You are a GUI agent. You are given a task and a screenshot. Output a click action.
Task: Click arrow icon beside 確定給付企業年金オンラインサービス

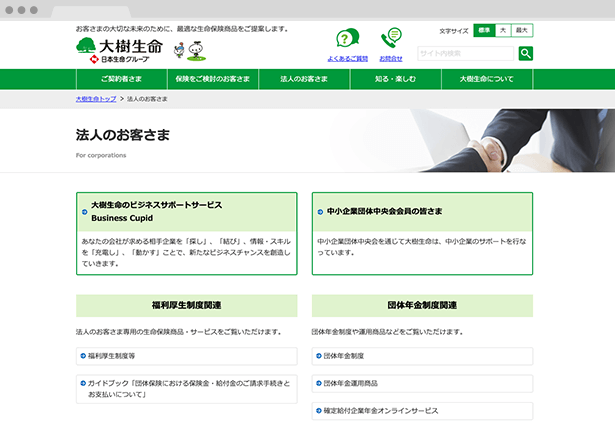pos(319,411)
